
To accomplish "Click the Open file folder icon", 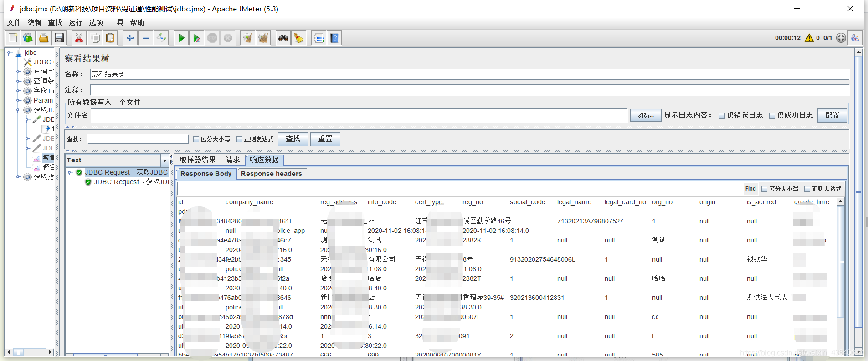I will (44, 38).
